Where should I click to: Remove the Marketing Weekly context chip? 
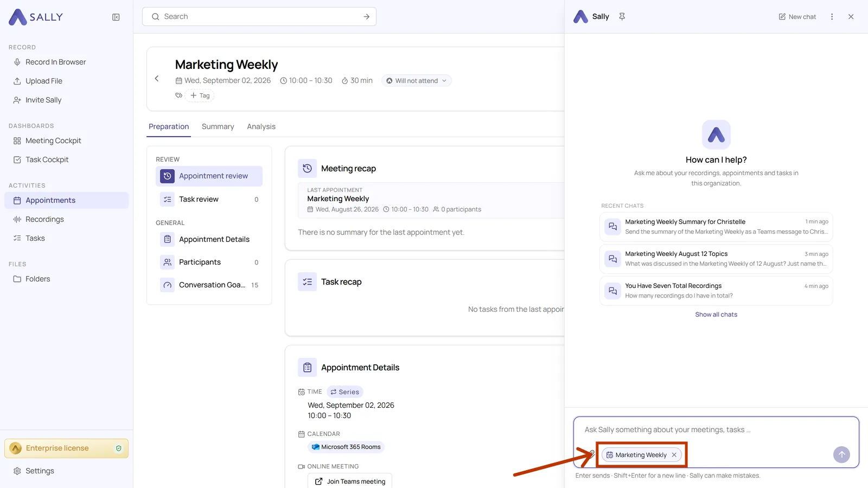[674, 455]
